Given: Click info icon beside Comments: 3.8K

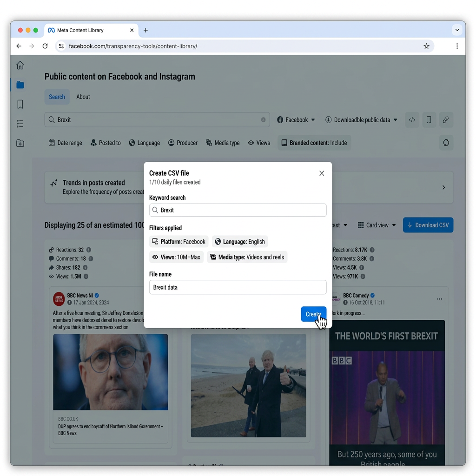Looking at the screenshot, I should [372, 258].
